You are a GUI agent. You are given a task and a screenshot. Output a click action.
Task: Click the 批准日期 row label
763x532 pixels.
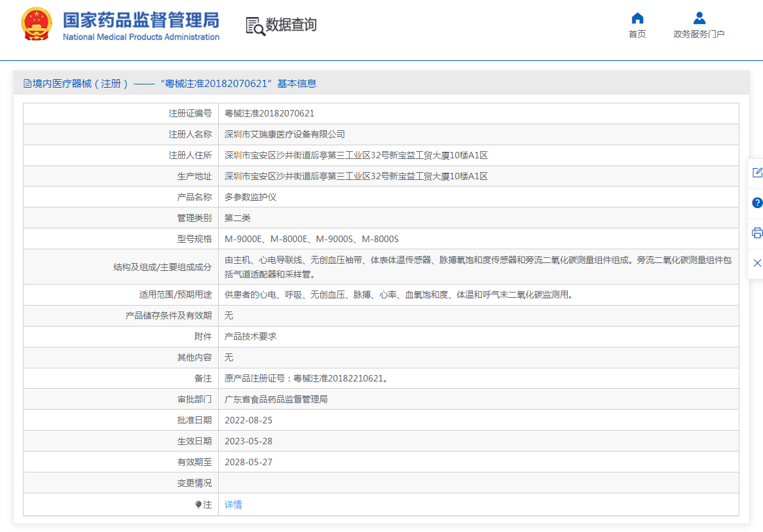pyautogui.click(x=194, y=420)
